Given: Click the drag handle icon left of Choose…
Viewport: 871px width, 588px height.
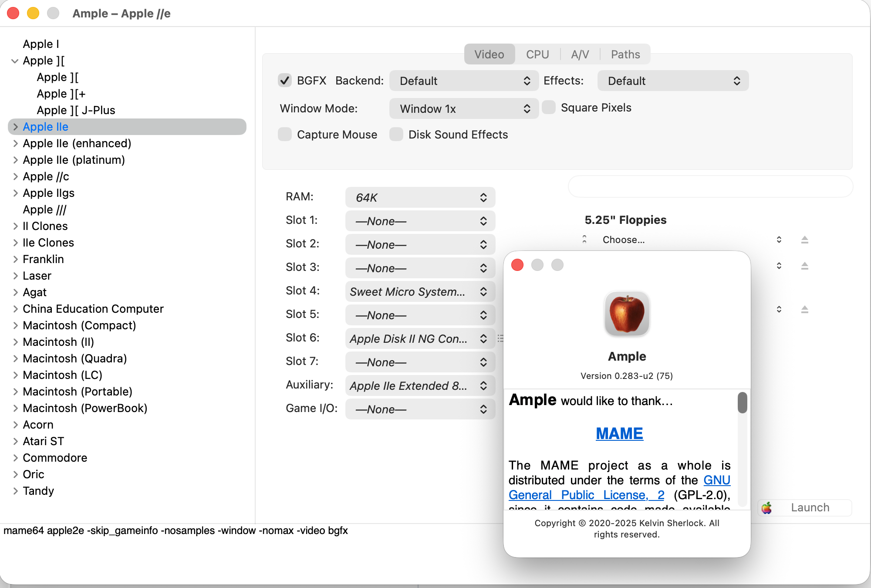Looking at the screenshot, I should pyautogui.click(x=584, y=240).
